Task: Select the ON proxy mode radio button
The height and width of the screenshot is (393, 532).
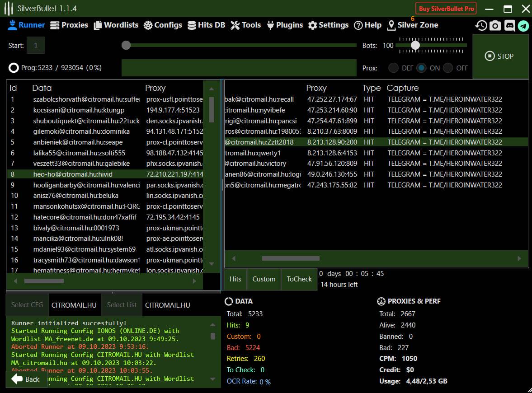Action: (x=421, y=68)
